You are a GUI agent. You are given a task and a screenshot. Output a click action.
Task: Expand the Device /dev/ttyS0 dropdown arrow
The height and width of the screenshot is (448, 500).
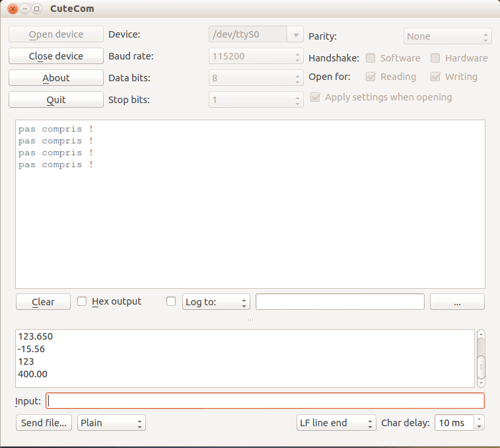click(x=296, y=34)
